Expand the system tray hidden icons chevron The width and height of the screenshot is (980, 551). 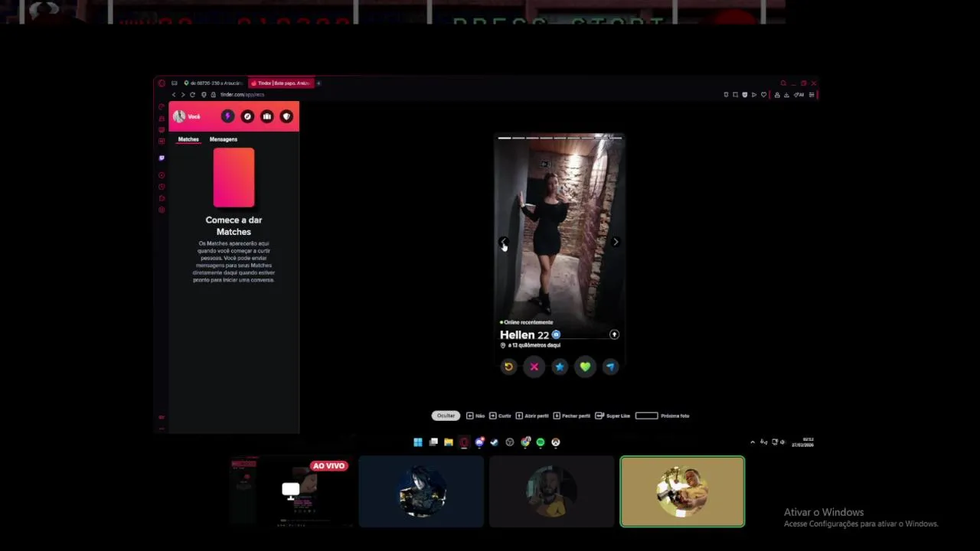click(x=753, y=442)
